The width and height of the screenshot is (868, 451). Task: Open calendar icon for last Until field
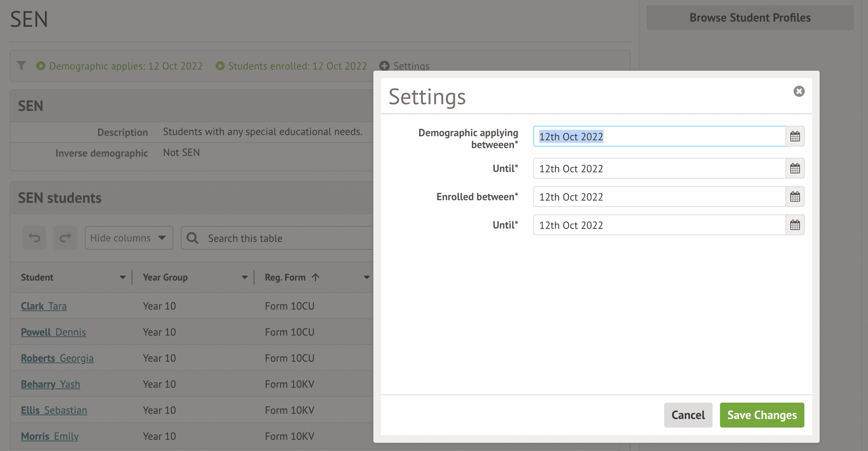coord(795,225)
